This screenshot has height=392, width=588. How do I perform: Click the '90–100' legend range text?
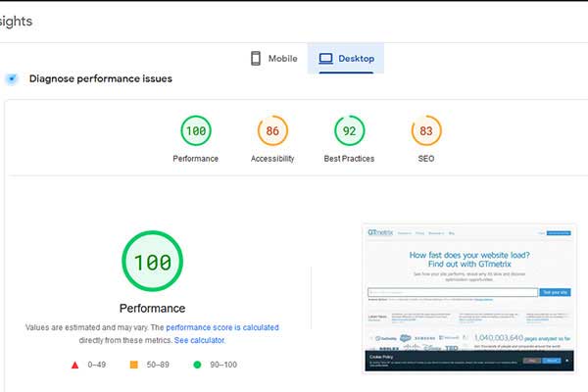[x=223, y=365]
